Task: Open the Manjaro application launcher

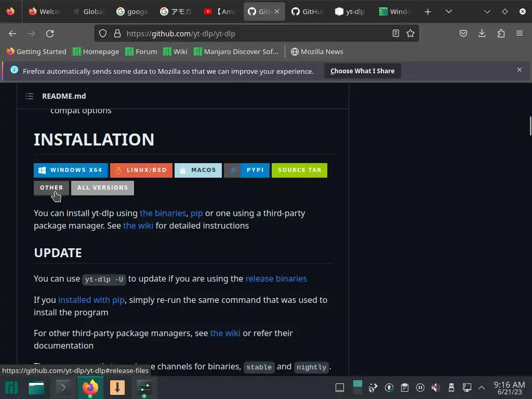Action: point(11,388)
